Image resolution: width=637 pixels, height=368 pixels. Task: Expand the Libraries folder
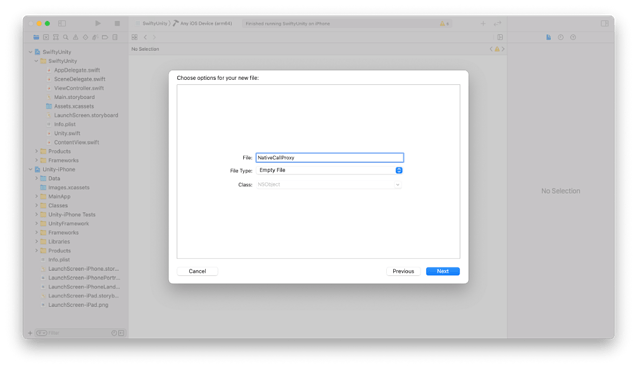tap(36, 242)
